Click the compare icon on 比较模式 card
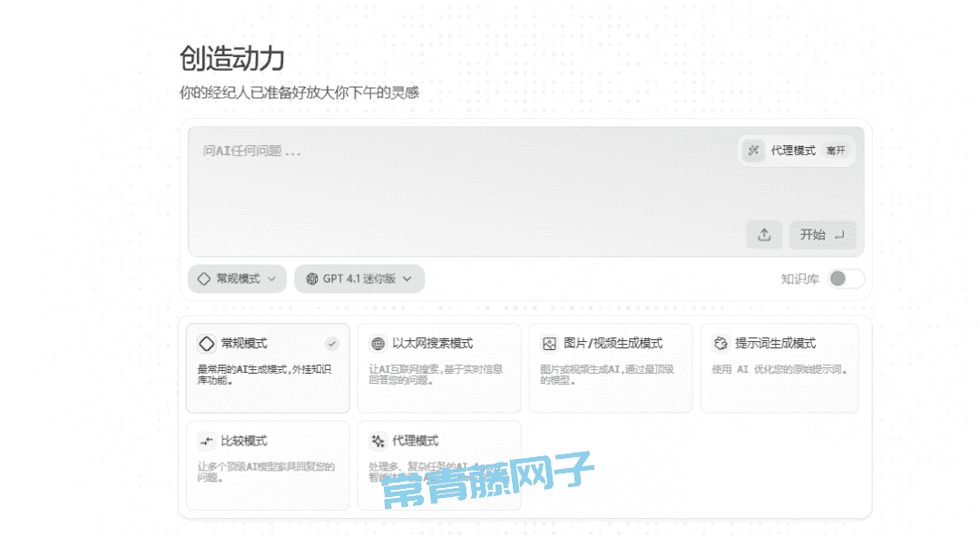The width and height of the screenshot is (980, 537). pyautogui.click(x=206, y=442)
